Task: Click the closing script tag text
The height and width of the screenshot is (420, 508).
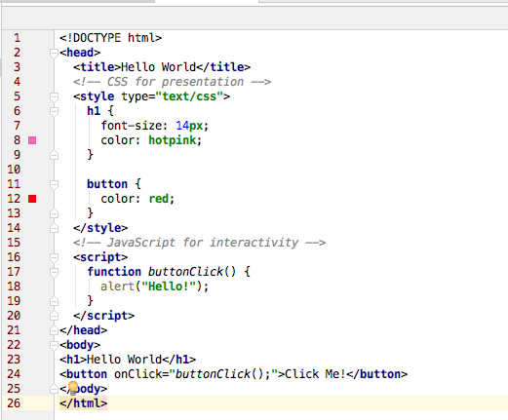Action: click(103, 316)
